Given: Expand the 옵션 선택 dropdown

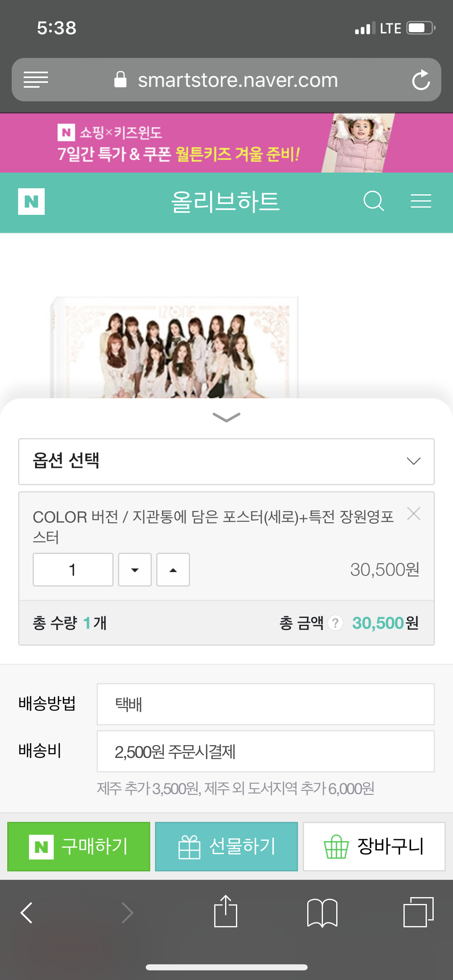Looking at the screenshot, I should point(226,461).
